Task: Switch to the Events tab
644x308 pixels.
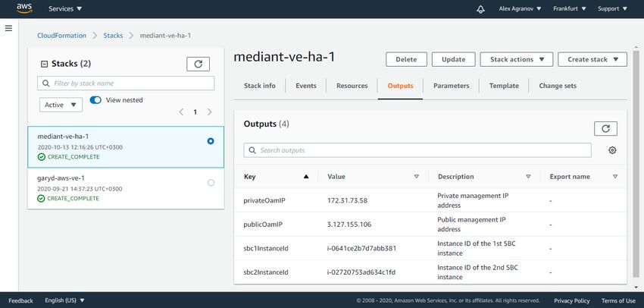Action: [306, 86]
